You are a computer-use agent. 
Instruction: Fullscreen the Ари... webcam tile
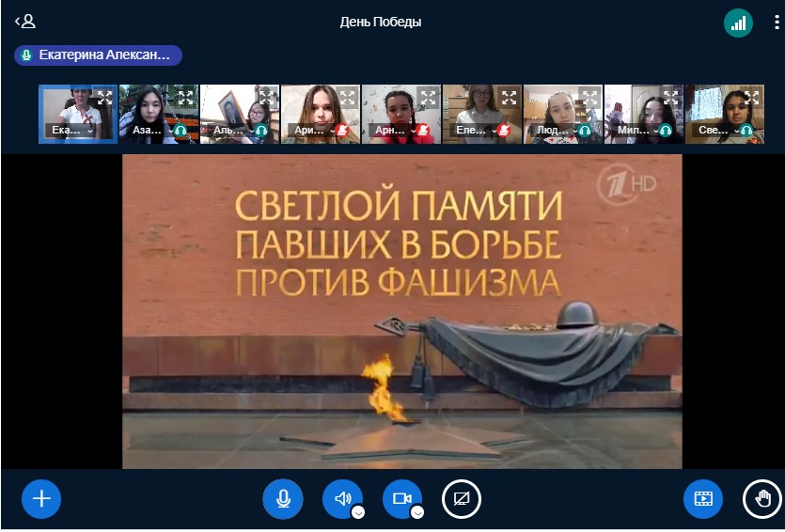[347, 97]
